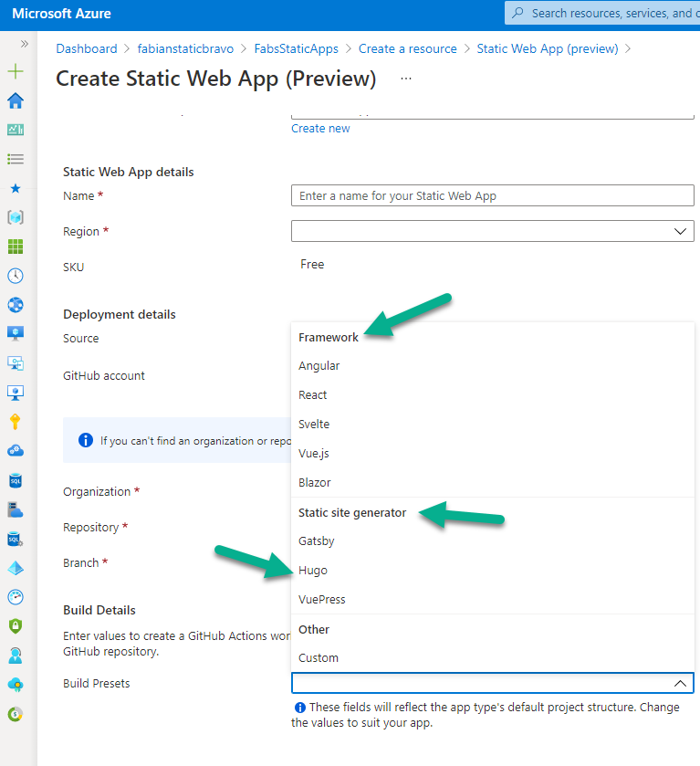Open the speedometer Monitor icon in sidebar
700x766 pixels.
16,597
